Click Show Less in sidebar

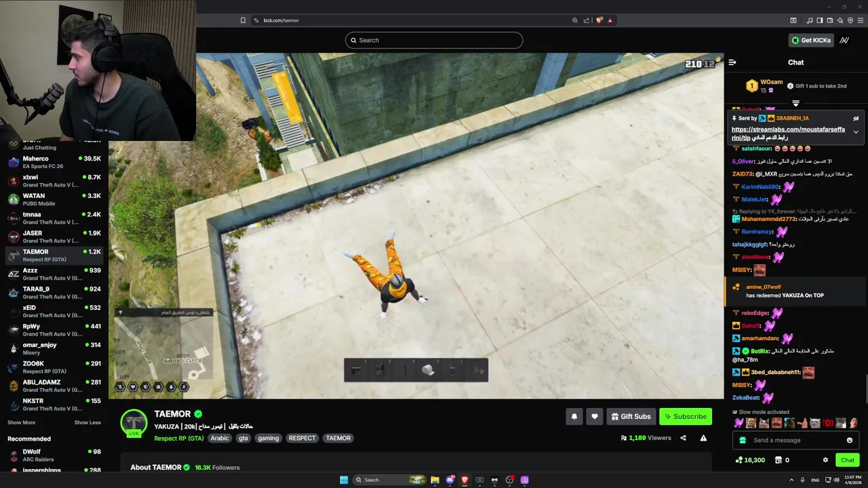(x=87, y=422)
